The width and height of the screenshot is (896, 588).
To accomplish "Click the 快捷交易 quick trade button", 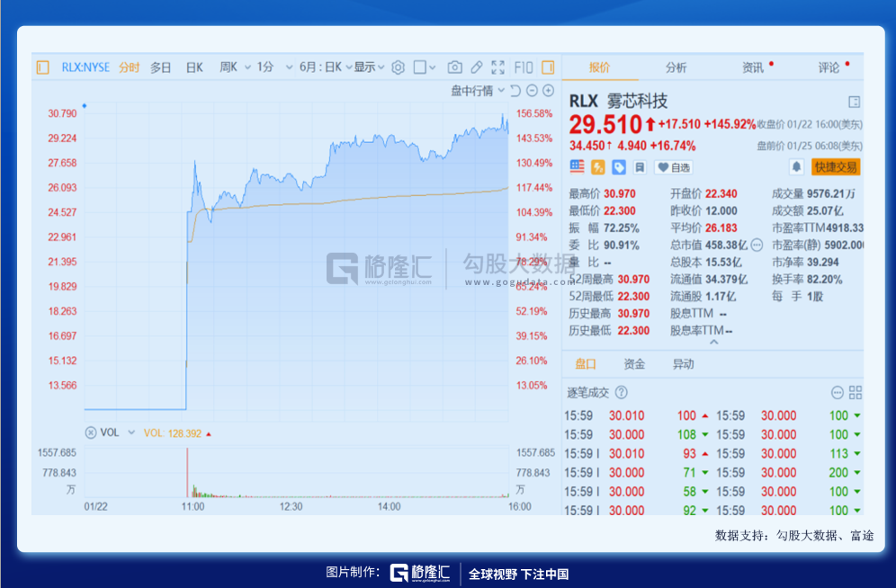I will [x=836, y=166].
